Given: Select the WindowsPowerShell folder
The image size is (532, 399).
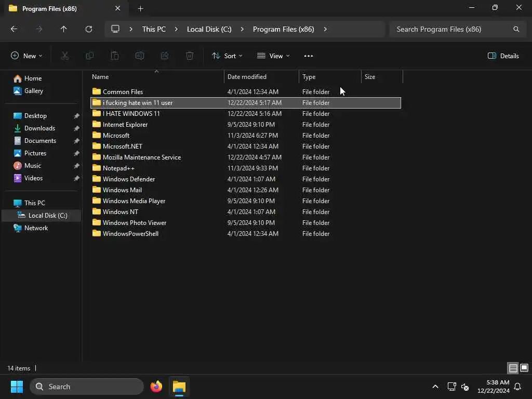Looking at the screenshot, I should point(246,233).
